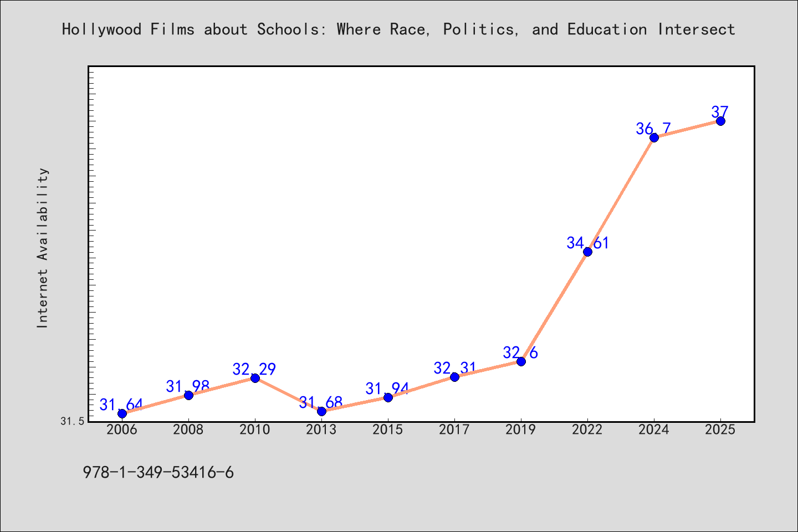Click the 32.6 value label
This screenshot has height=532, width=798.
click(x=520, y=353)
